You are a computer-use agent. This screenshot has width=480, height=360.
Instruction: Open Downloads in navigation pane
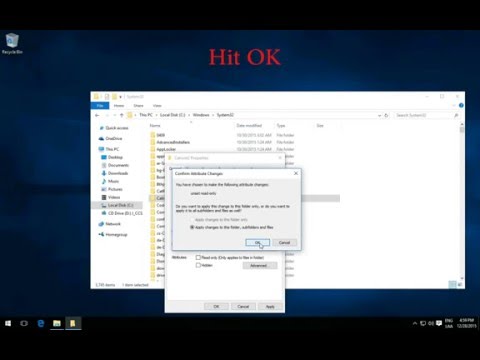[x=118, y=173]
